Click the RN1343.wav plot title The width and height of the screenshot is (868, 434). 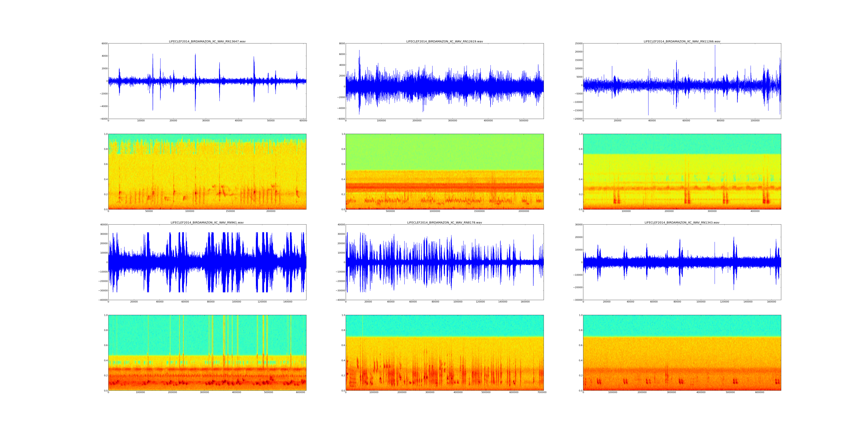tap(682, 222)
